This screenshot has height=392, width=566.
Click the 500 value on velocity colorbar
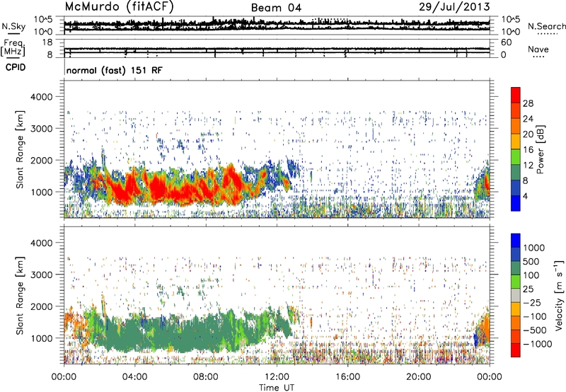[x=531, y=262]
